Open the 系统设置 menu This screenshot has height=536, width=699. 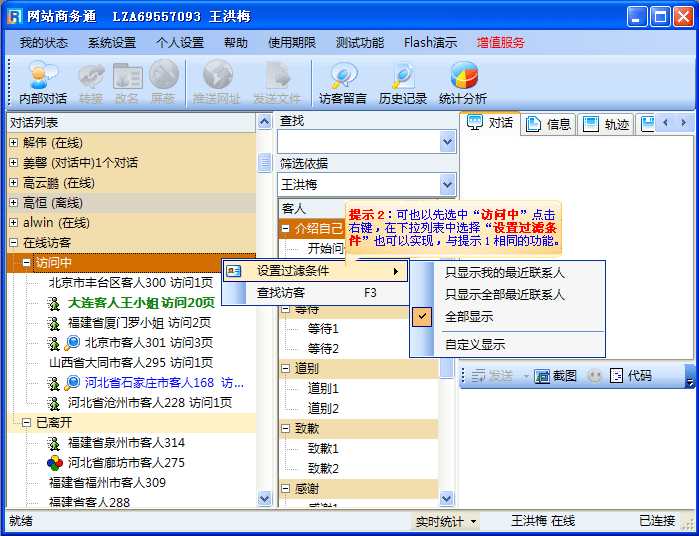pyautogui.click(x=111, y=43)
